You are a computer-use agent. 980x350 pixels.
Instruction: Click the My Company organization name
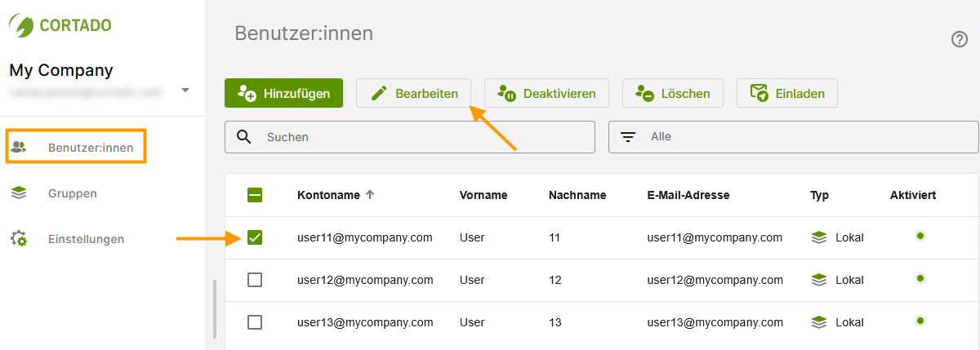click(x=61, y=70)
